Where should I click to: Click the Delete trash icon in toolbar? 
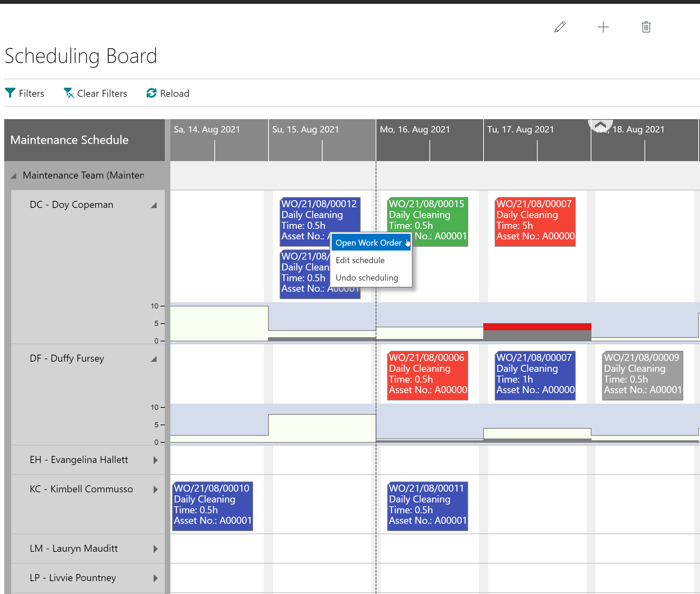[646, 27]
